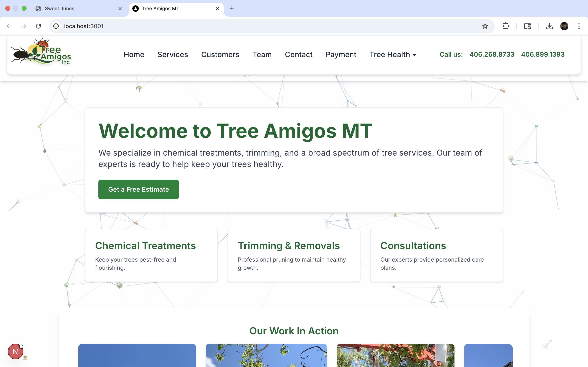Open the media search toolbar icon

click(x=528, y=26)
